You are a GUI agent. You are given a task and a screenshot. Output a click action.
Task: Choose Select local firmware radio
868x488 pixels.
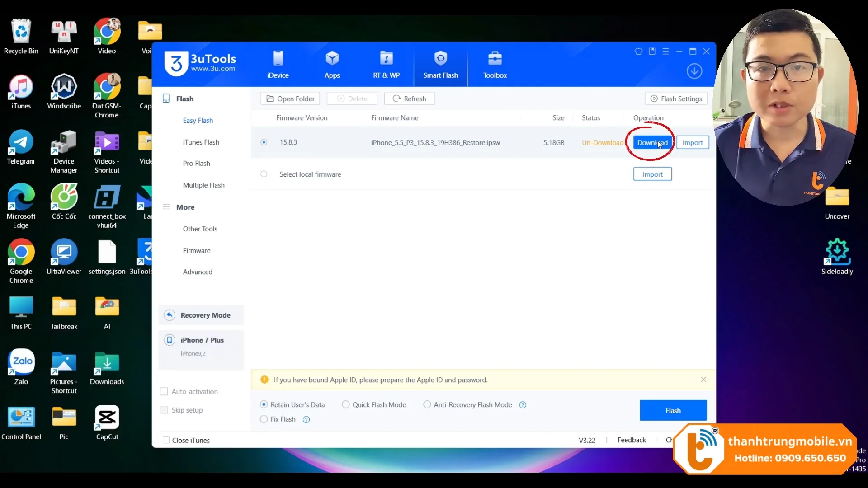click(264, 174)
